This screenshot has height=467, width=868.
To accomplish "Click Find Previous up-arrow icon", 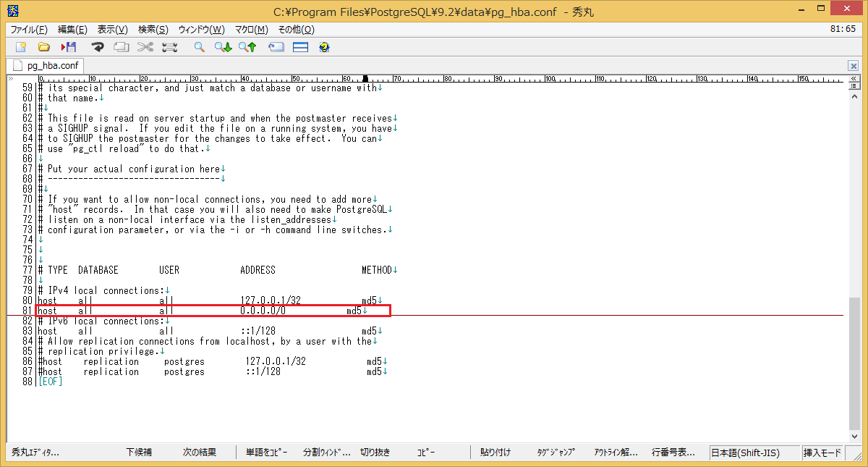I will (248, 47).
